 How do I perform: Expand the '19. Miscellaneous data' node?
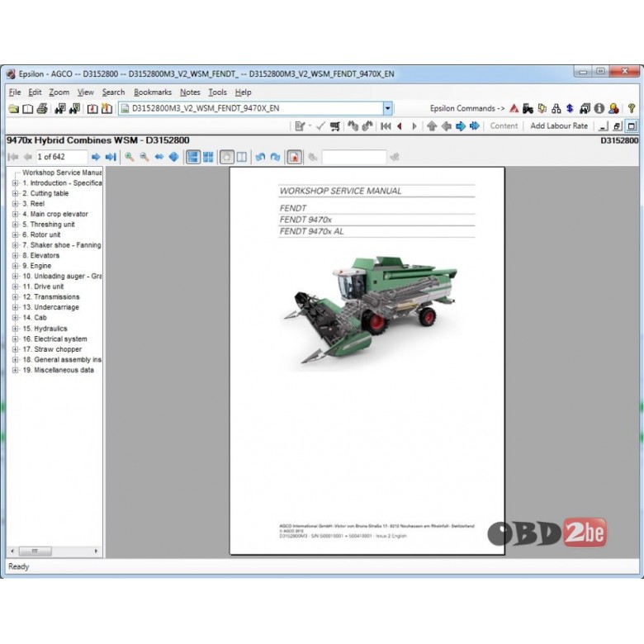point(15,370)
